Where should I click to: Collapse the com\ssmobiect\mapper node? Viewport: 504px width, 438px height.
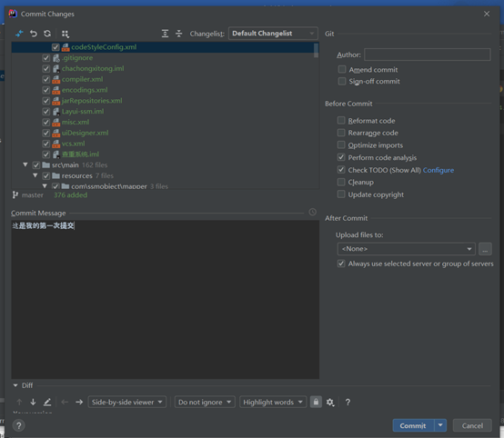tap(45, 186)
